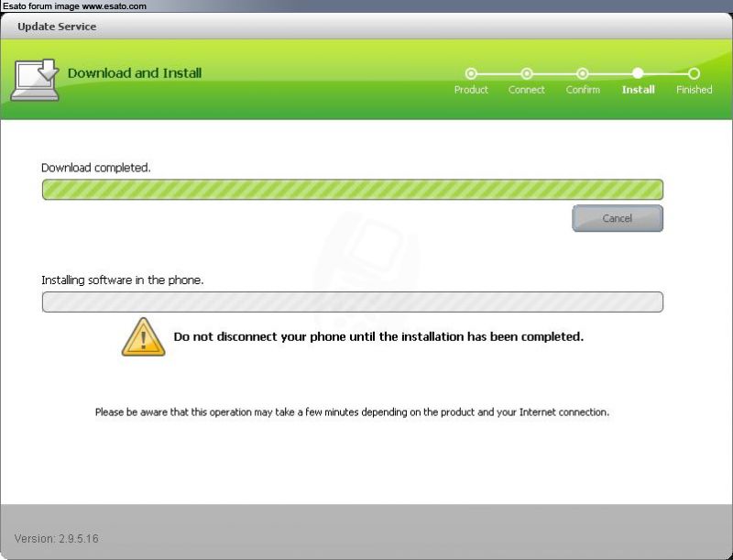The image size is (733, 560).
Task: Click the 'Esato forum image' caption
Action: 75,6
